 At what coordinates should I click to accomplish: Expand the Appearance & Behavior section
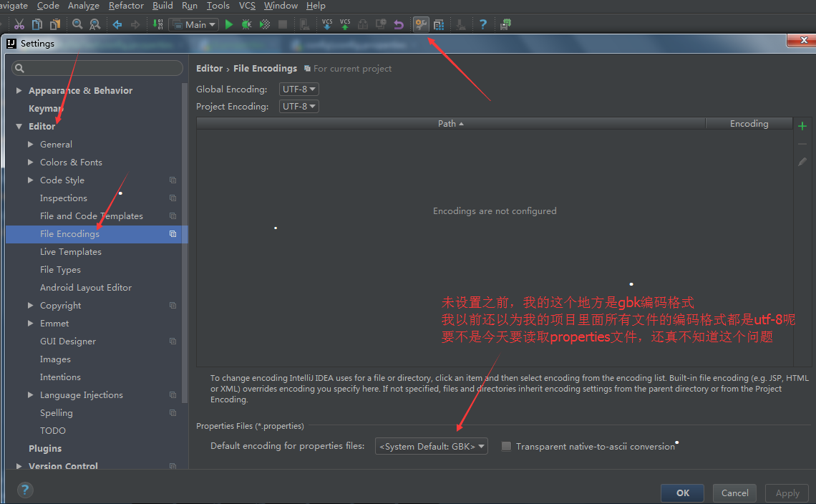(19, 91)
